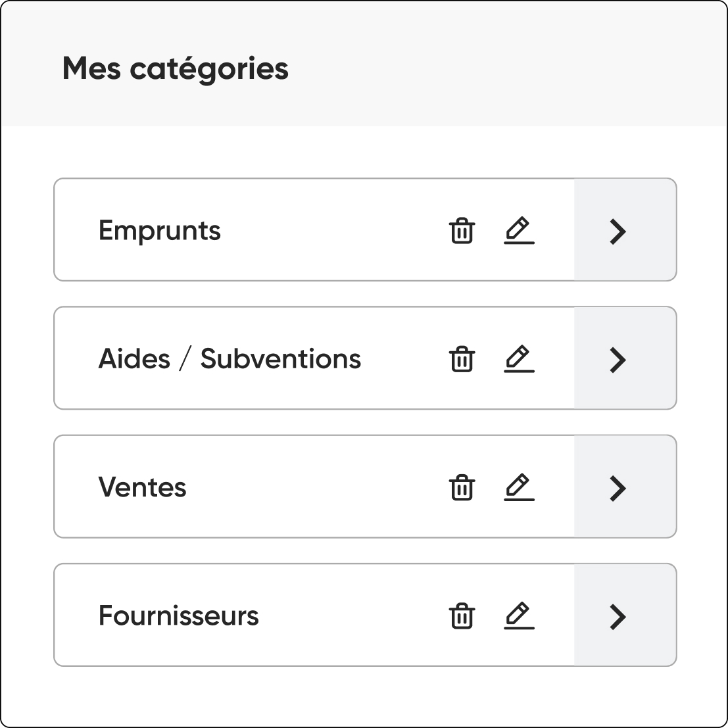
Task: Open the Fournisseurs category via its chevron
Action: click(x=618, y=617)
